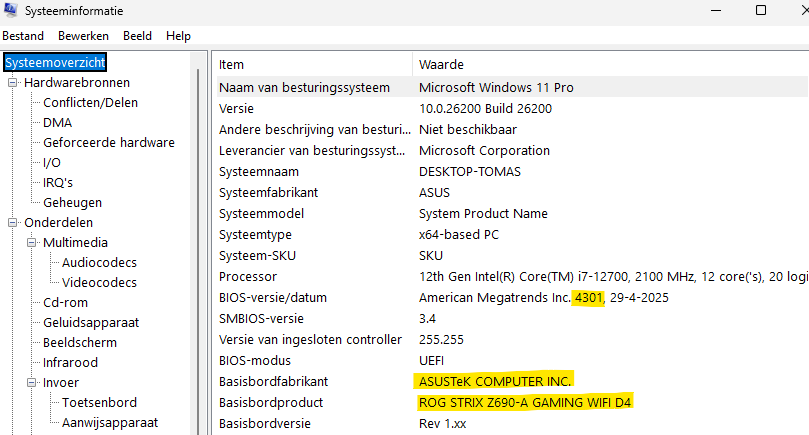Click the ASUSTeK COMPUTER INC. value
The height and width of the screenshot is (435, 809).
[495, 382]
